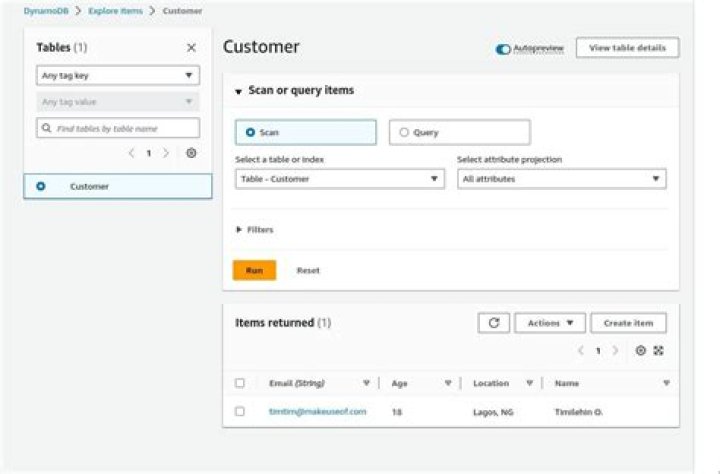Click page number 1 in items pagination

[598, 351]
